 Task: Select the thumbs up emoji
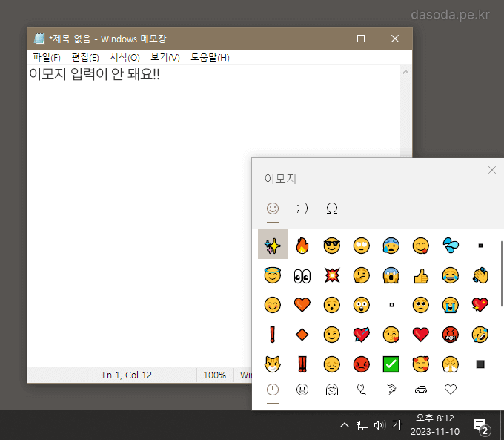point(421,276)
